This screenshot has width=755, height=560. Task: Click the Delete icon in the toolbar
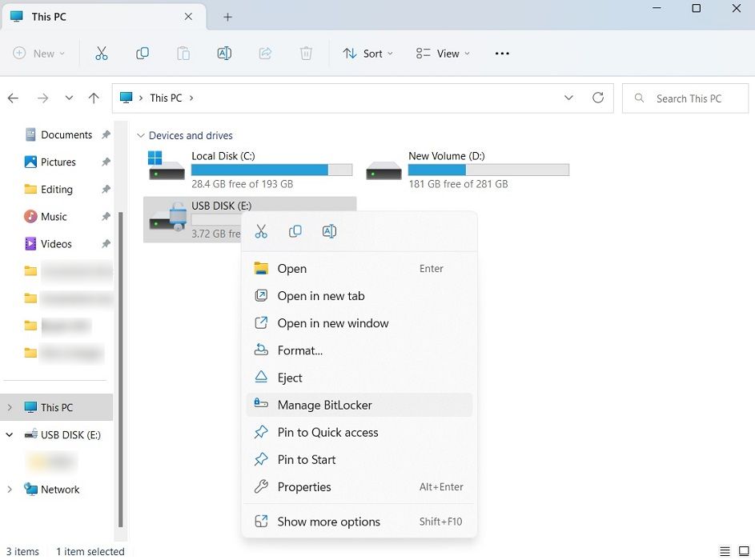click(x=306, y=54)
